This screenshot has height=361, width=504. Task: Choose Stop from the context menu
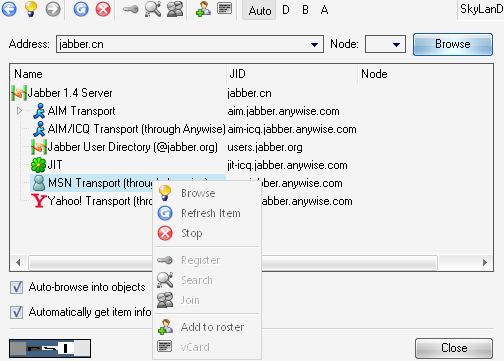(x=207, y=233)
